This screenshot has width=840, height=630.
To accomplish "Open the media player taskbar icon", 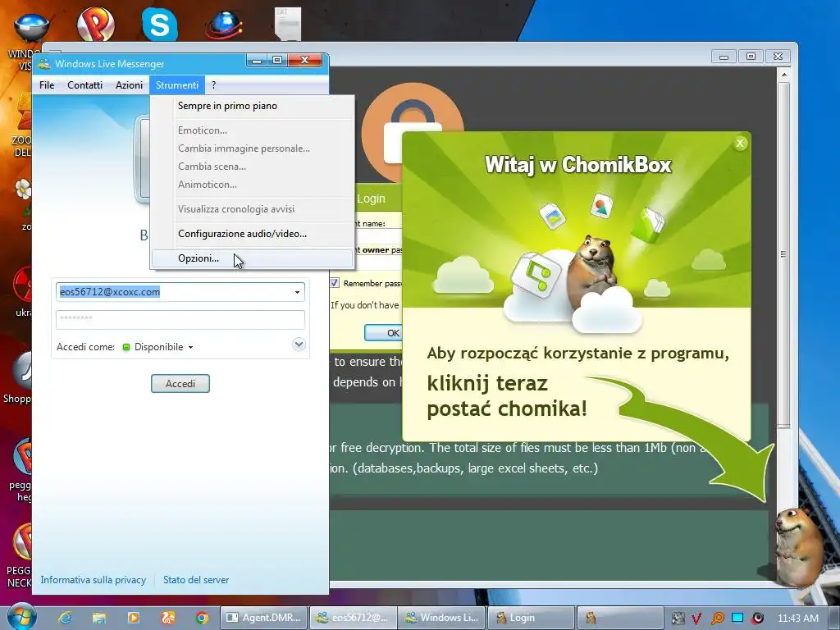I will (134, 618).
